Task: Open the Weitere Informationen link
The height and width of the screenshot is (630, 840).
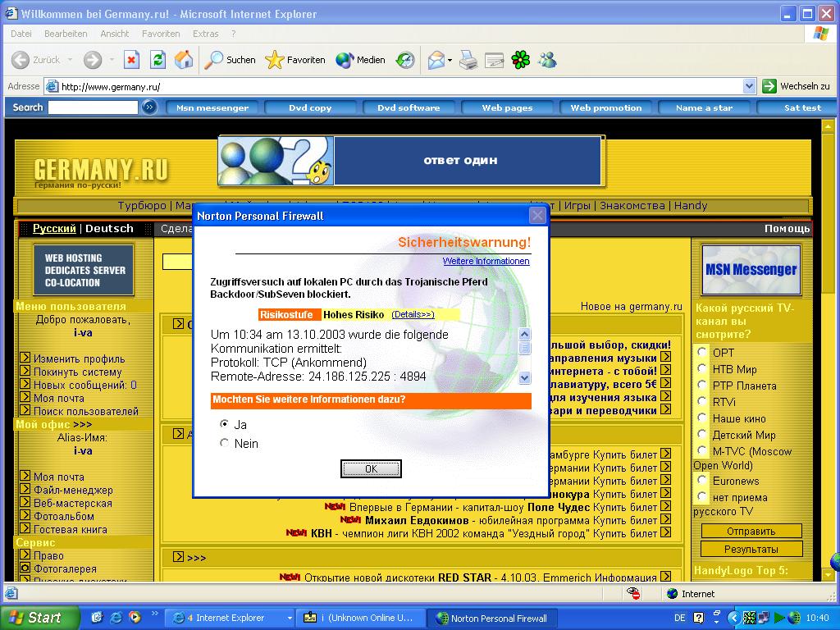Action: tap(486, 261)
